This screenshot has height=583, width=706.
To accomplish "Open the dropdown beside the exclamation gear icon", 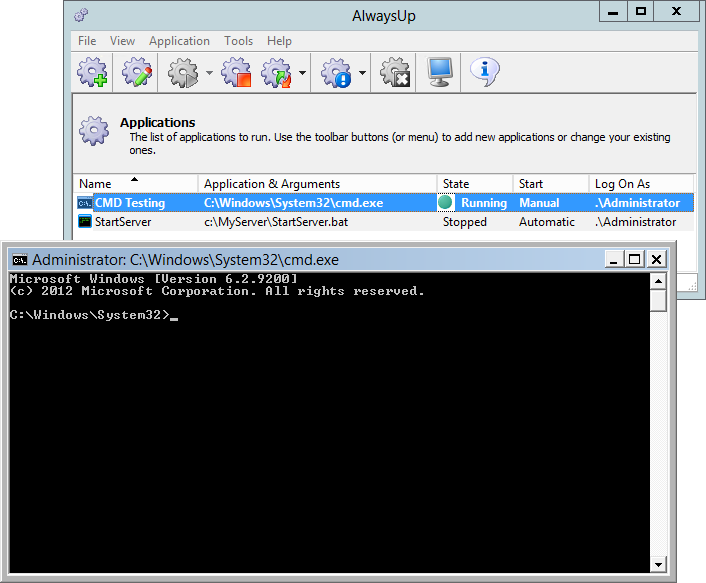I will (x=362, y=72).
